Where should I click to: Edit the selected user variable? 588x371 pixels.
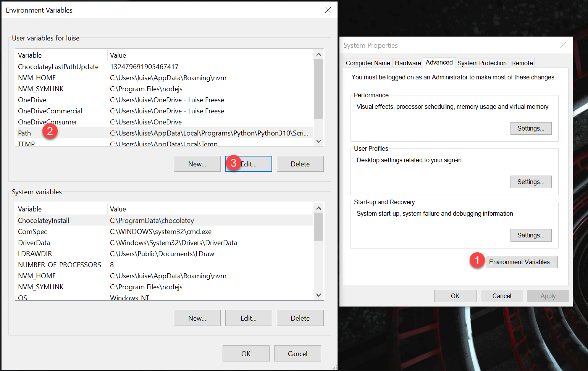(x=249, y=164)
